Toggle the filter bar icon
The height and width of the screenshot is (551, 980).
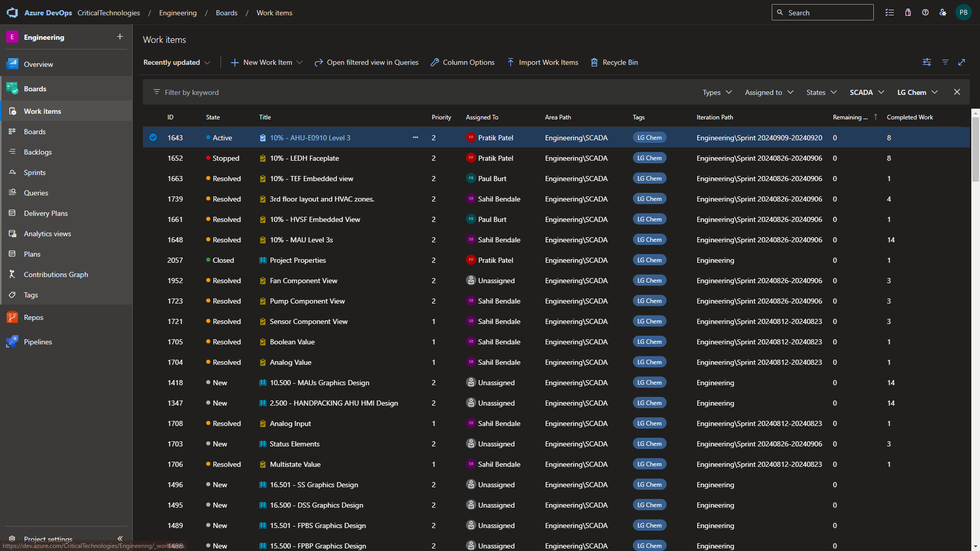click(945, 62)
